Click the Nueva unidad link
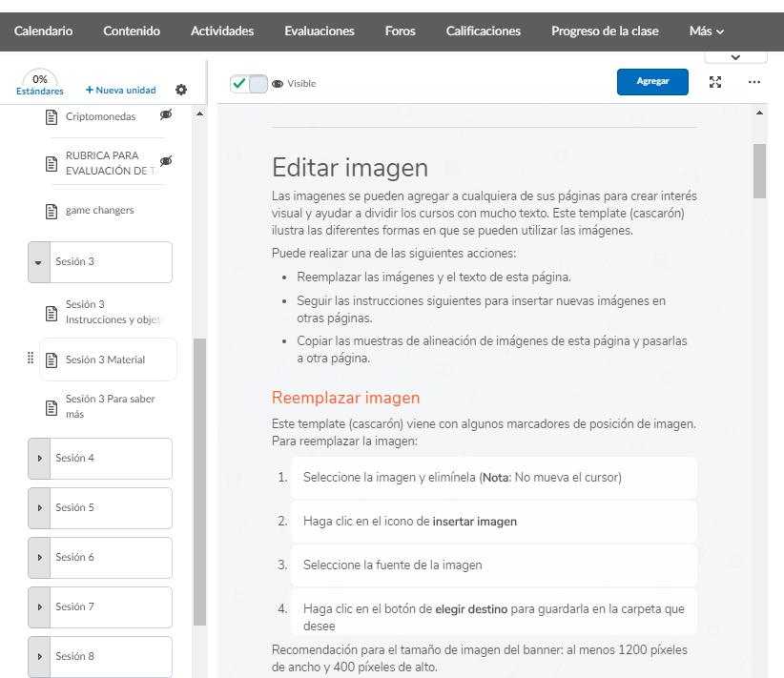The height and width of the screenshot is (678, 784). (120, 91)
